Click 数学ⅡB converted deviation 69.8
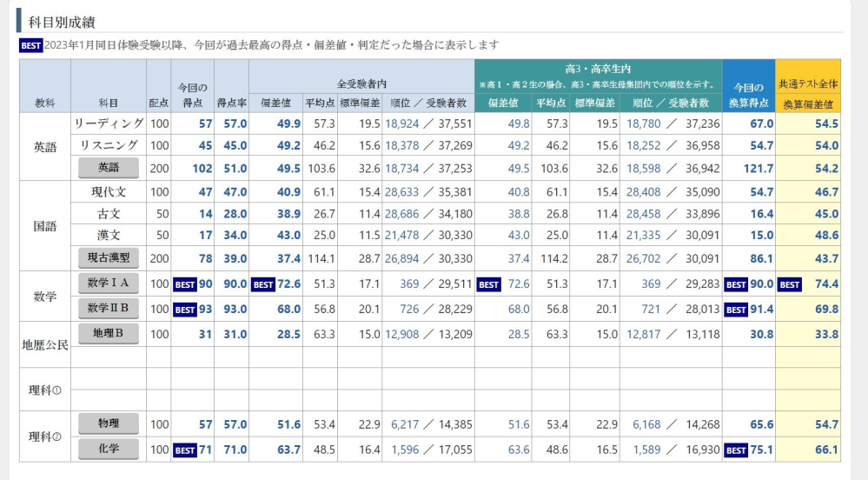Image resolution: width=868 pixels, height=480 pixels. (826, 309)
